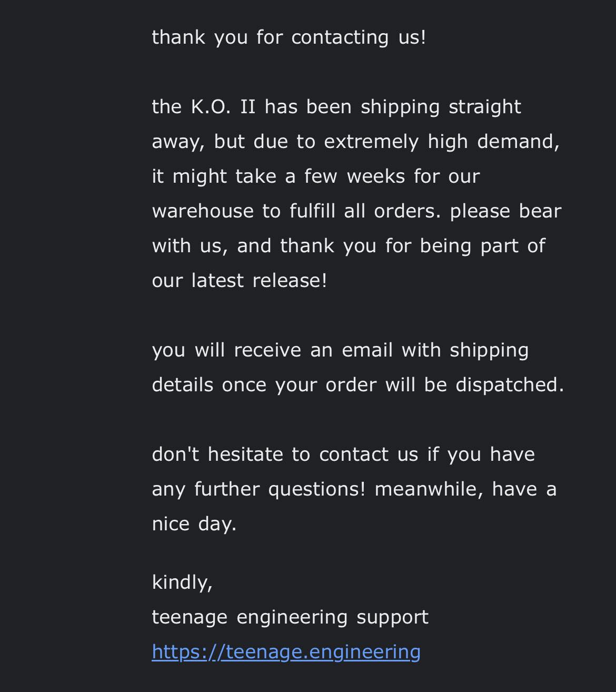Viewport: 616px width, 692px height.
Task: Click the "nice day." line
Action: coord(194,524)
